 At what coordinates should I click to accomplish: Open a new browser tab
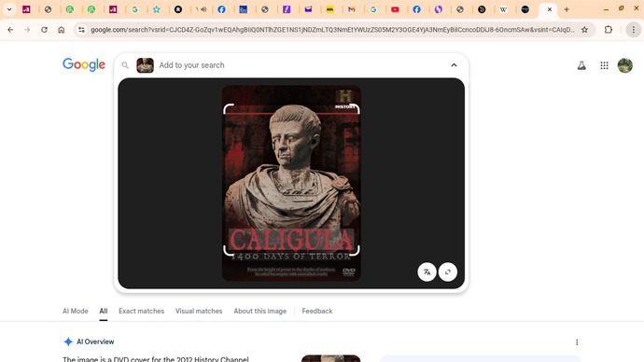point(567,9)
